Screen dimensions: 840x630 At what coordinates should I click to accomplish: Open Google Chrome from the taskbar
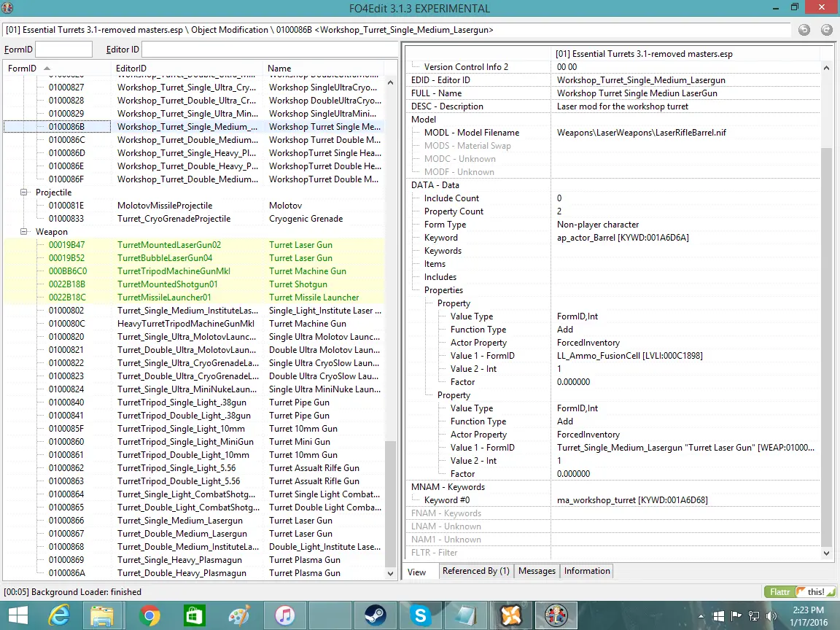click(x=149, y=615)
